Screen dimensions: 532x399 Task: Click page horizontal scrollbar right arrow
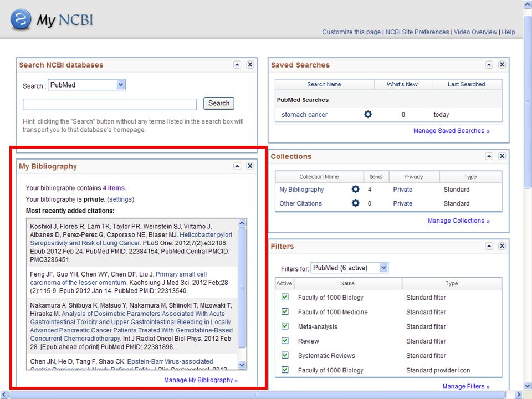pos(519,395)
